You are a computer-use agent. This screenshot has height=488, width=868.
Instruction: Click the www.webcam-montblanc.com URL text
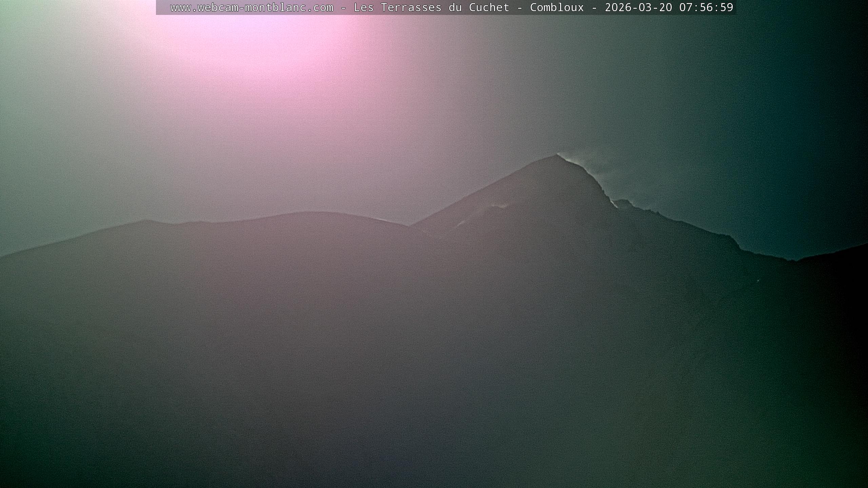[x=252, y=7]
